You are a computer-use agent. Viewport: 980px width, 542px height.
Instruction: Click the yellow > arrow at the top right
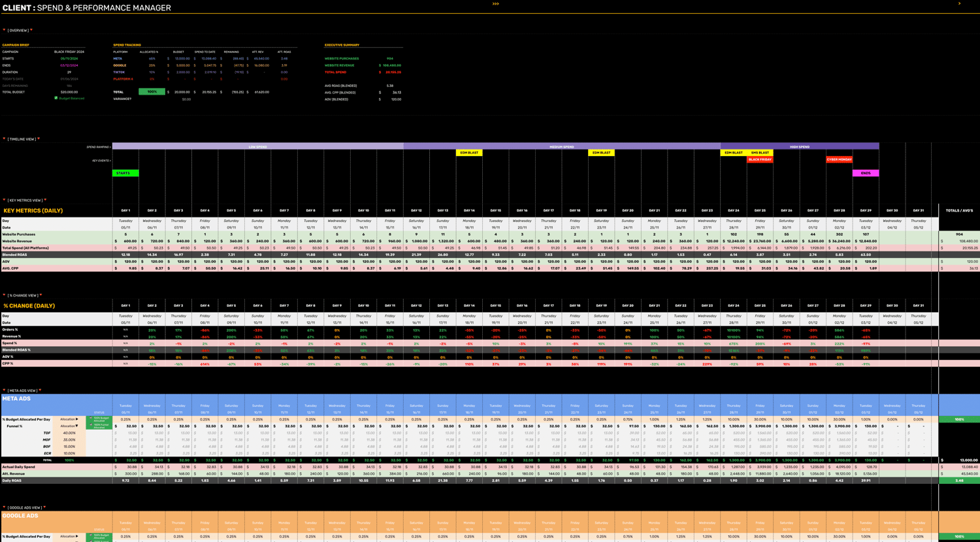click(x=959, y=3)
